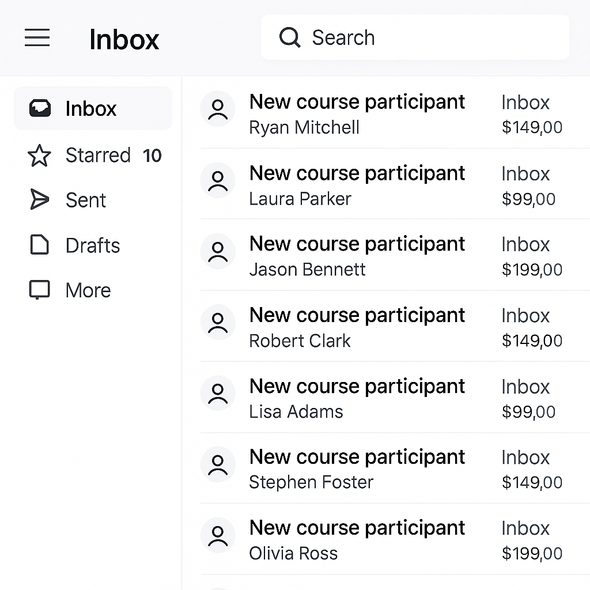
Task: Open the Drafts folder
Action: click(93, 245)
